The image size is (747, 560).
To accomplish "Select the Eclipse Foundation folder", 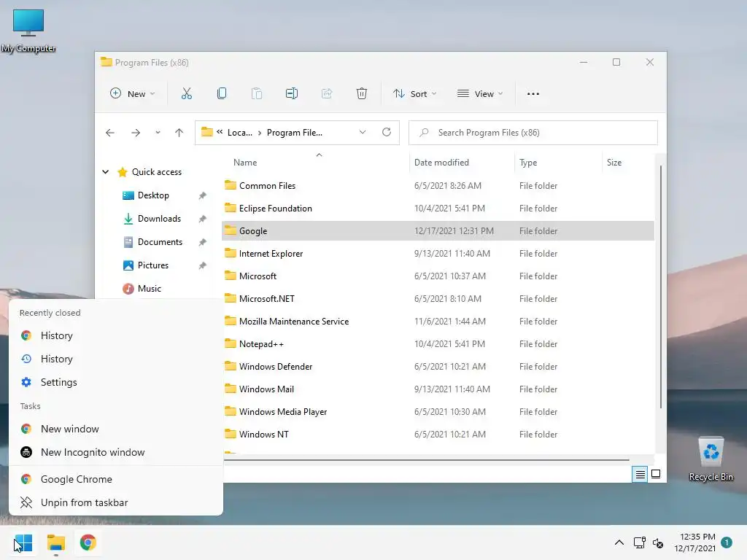I will tap(438, 208).
